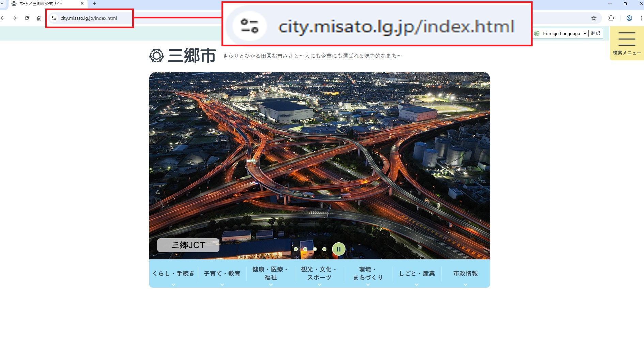Expand the 環境・まちづくり menu
Viewport: 644px width, 349px height.
tap(368, 274)
